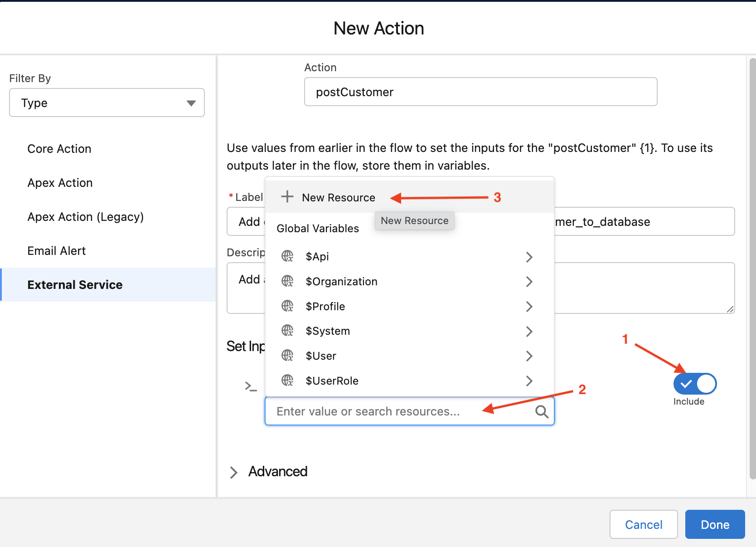Click the plus icon next to New Resource
The image size is (756, 547).
[287, 197]
